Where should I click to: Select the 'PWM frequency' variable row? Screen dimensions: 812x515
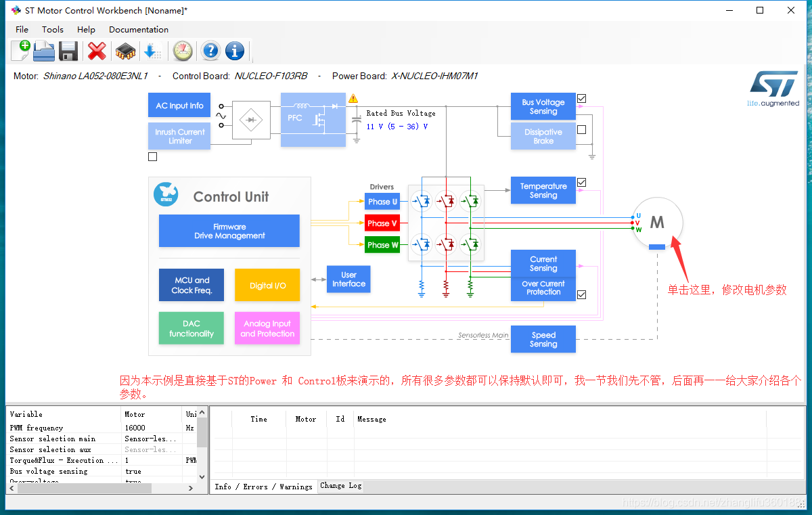coord(101,428)
